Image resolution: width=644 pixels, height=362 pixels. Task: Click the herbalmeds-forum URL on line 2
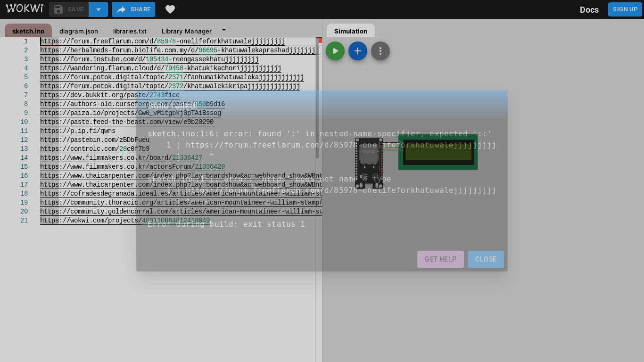click(180, 50)
